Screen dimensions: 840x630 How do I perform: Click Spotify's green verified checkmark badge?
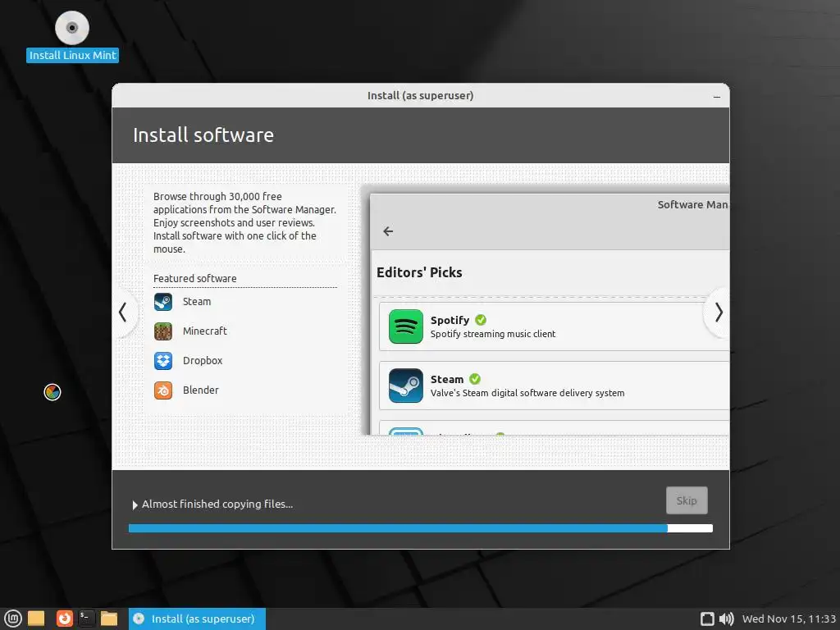(x=481, y=320)
